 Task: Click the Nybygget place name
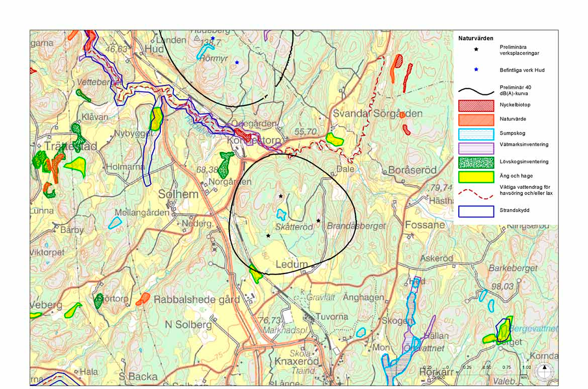(134, 134)
